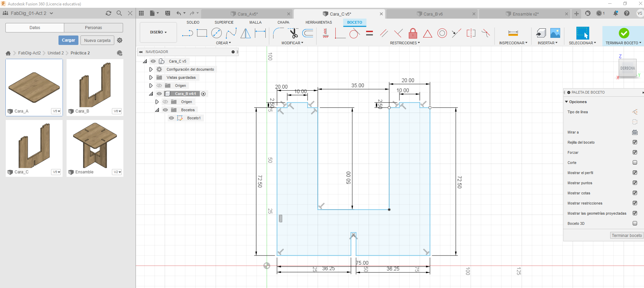644x288 pixels.
Task: Click the green Finish Sketch checkmark
Action: (x=624, y=33)
